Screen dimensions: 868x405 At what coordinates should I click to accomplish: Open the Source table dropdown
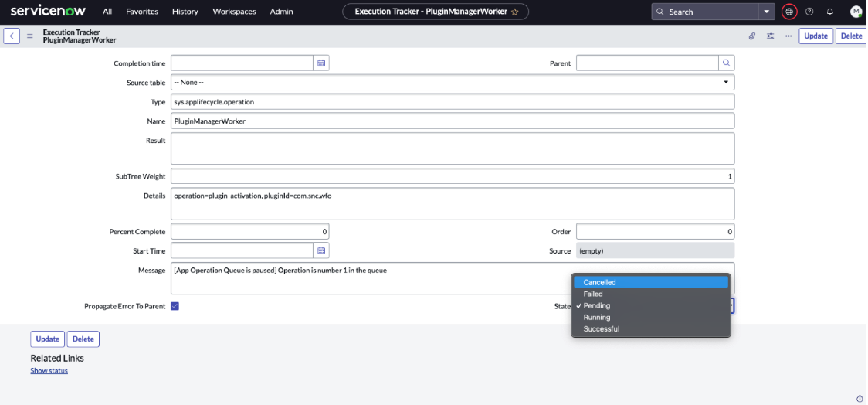(453, 83)
